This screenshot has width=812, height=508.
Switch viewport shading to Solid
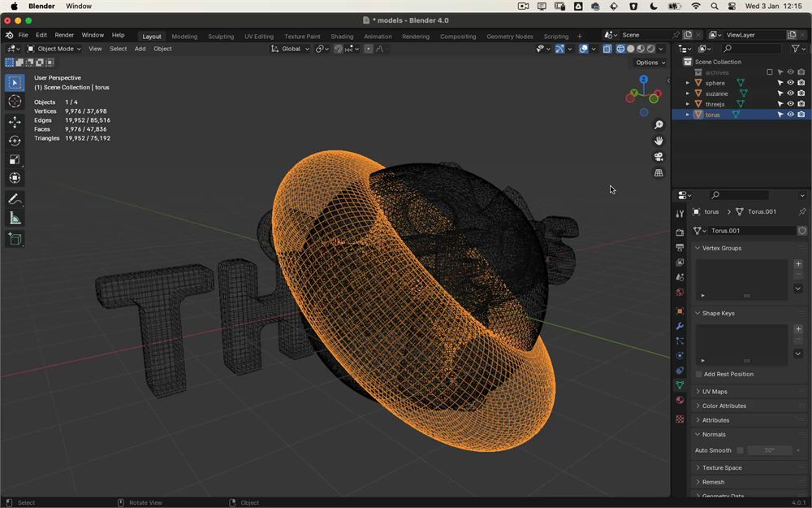pos(630,49)
